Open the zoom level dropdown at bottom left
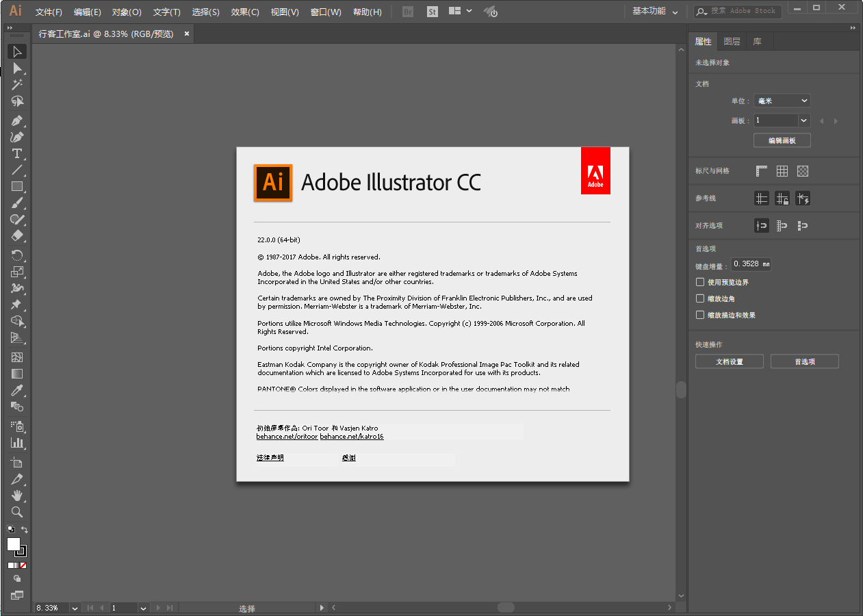This screenshot has height=616, width=863. (73, 607)
